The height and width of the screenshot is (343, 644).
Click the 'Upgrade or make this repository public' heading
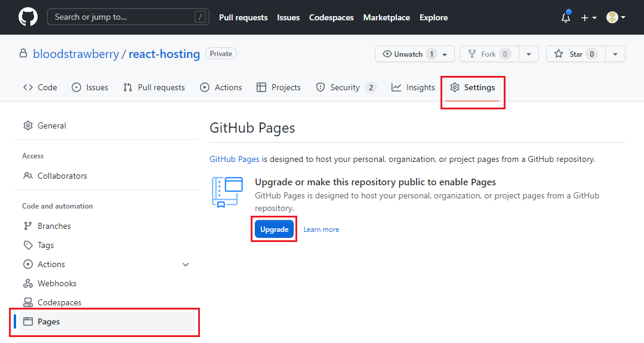pyautogui.click(x=375, y=182)
